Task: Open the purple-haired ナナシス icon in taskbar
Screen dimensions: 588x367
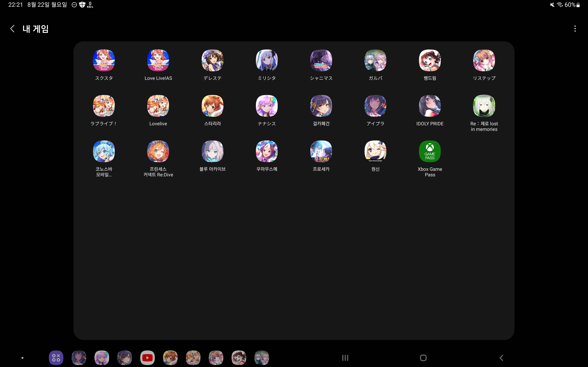Action: pos(102,358)
